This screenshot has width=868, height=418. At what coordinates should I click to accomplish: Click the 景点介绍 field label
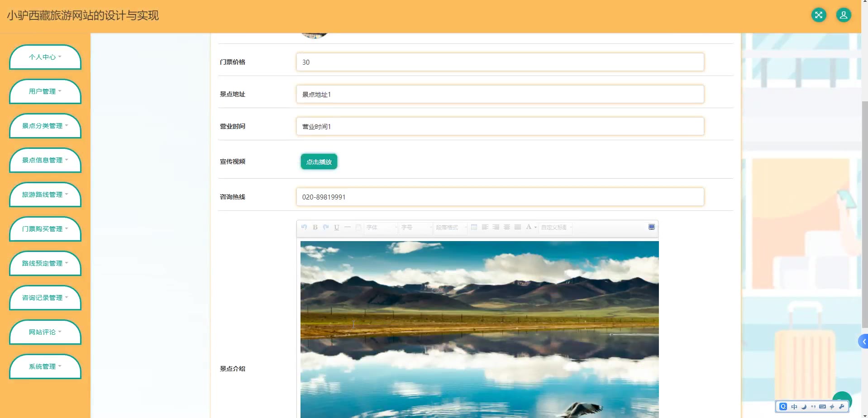233,369
